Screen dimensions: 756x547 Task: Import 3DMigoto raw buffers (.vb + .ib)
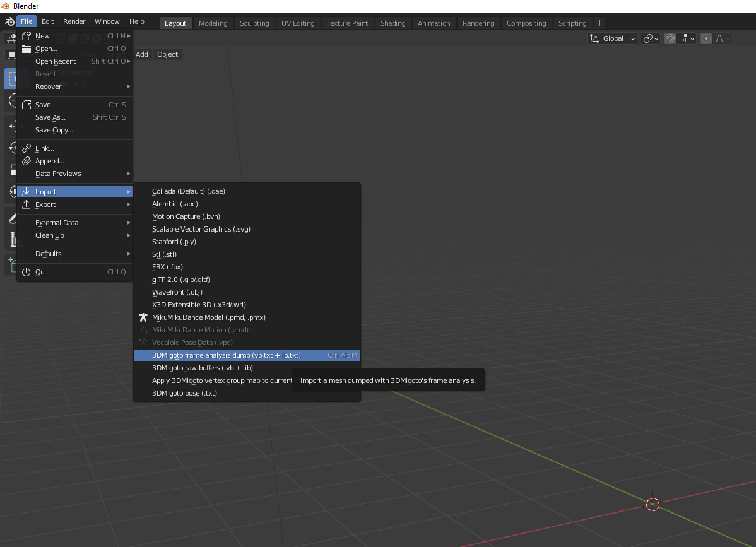click(247, 368)
